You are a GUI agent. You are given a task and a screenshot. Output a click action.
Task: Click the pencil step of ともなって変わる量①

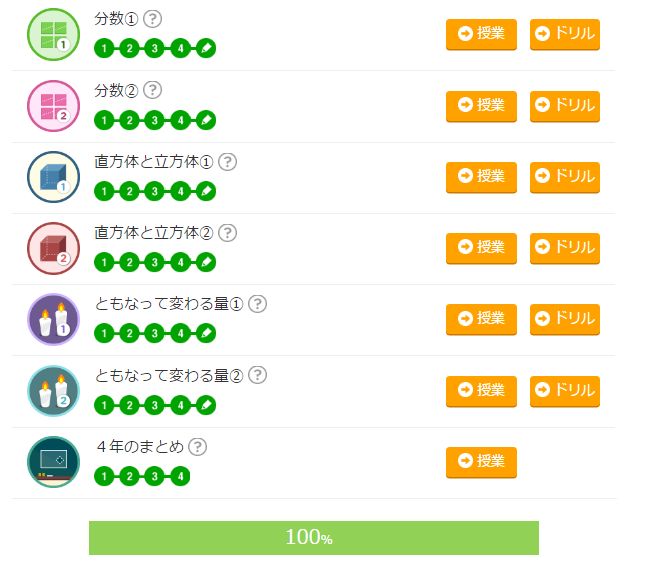206,333
